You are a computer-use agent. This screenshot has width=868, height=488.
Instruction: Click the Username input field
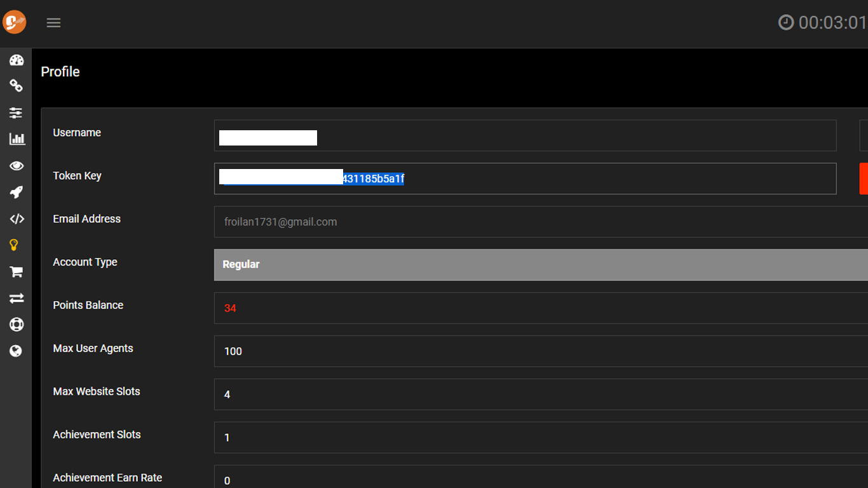coord(525,135)
